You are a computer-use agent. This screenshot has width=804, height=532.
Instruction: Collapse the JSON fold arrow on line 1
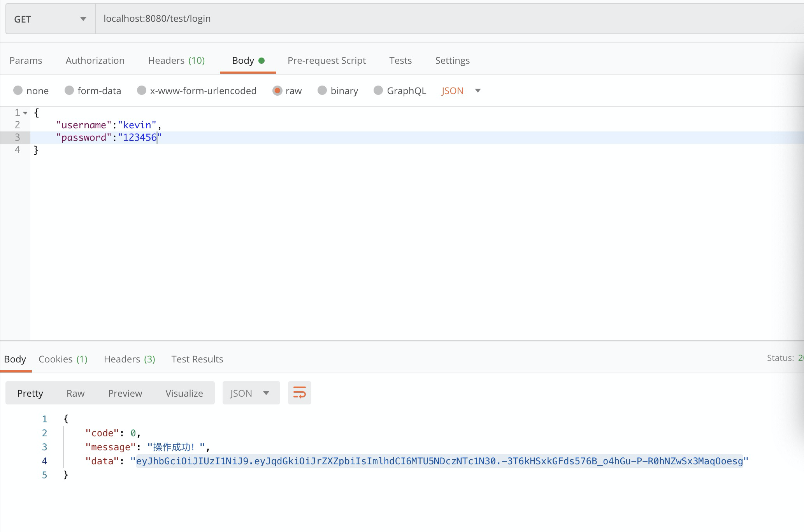pyautogui.click(x=25, y=113)
